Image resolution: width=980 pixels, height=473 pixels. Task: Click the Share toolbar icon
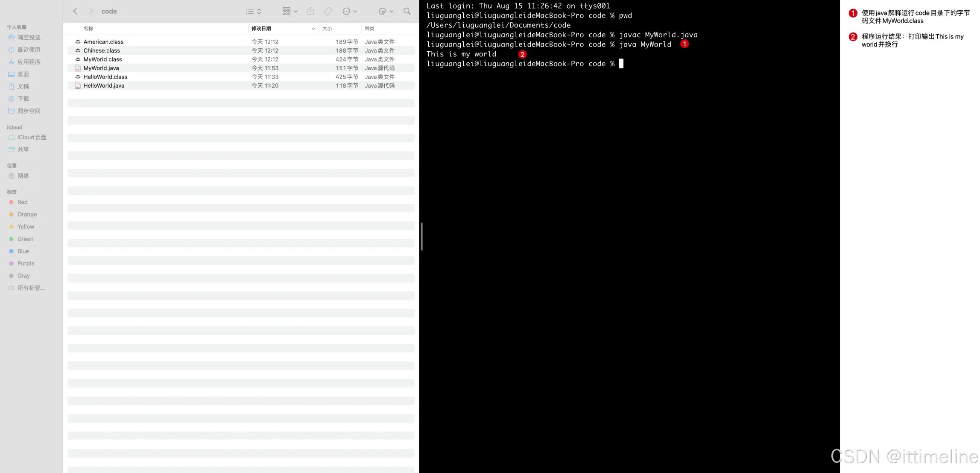tap(310, 11)
